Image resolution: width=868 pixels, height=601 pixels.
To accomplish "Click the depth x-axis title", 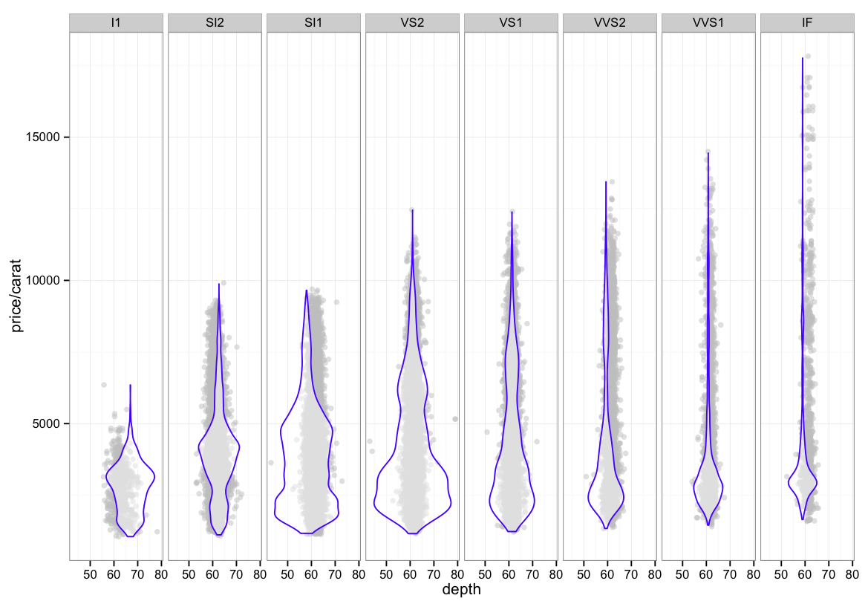I will coord(461,590).
